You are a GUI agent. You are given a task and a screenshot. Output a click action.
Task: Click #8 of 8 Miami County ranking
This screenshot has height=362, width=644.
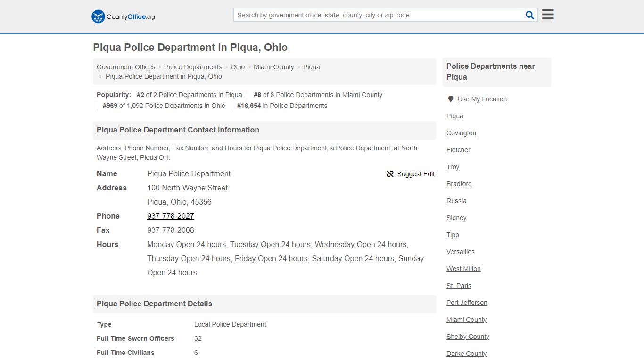318,95
